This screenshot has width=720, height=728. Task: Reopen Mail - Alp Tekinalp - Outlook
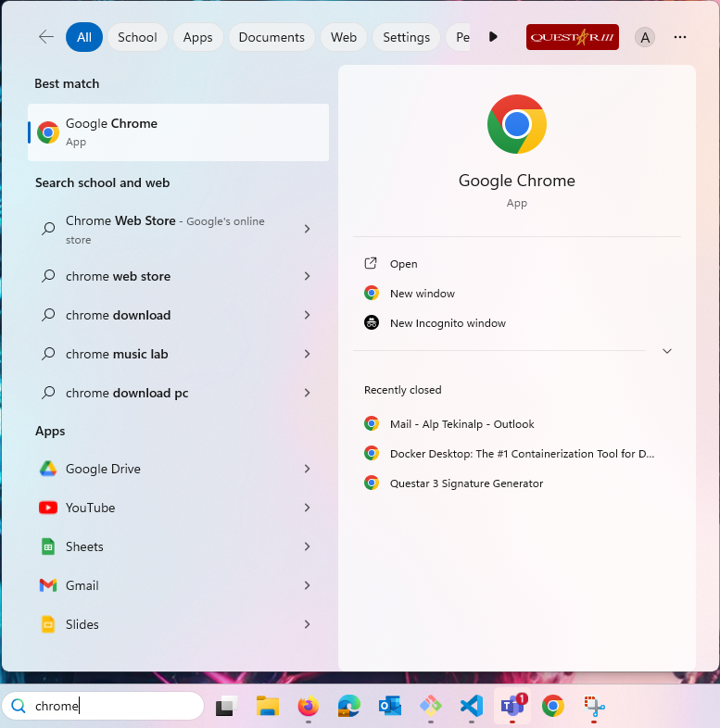516,424
